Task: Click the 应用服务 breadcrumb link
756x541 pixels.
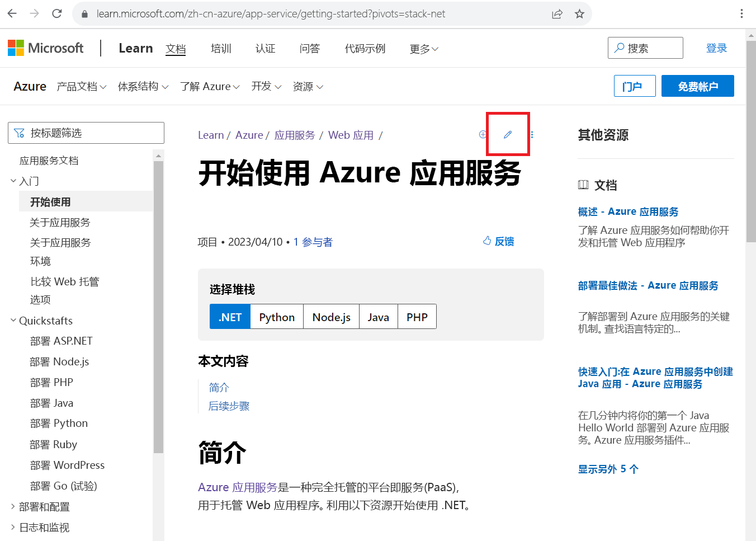Action: click(x=295, y=135)
